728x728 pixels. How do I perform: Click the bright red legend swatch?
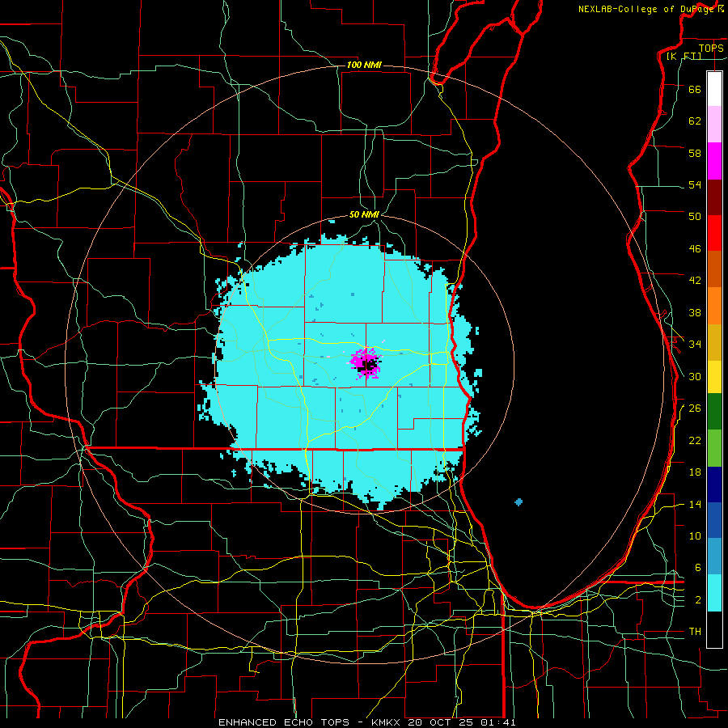pyautogui.click(x=714, y=233)
